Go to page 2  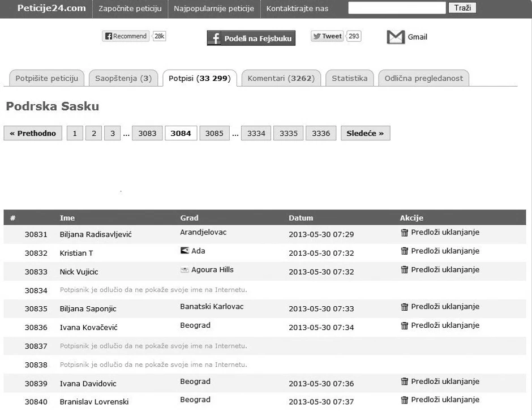[x=94, y=133]
